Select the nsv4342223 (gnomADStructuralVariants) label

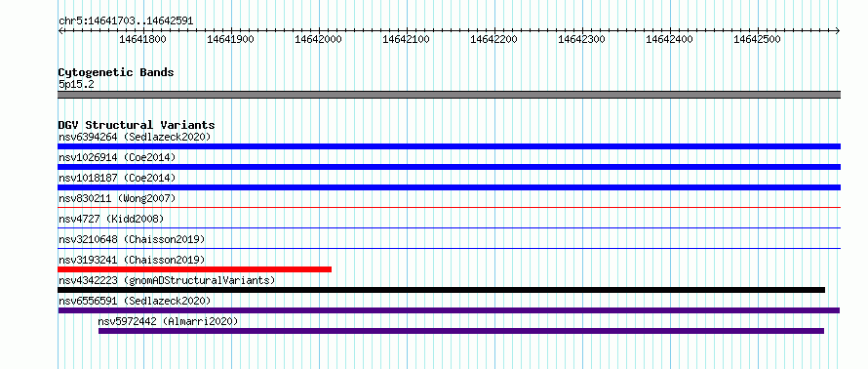167,280
